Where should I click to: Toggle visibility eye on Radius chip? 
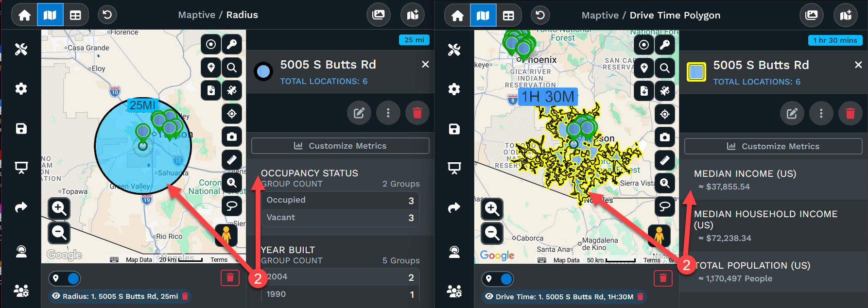(56, 296)
